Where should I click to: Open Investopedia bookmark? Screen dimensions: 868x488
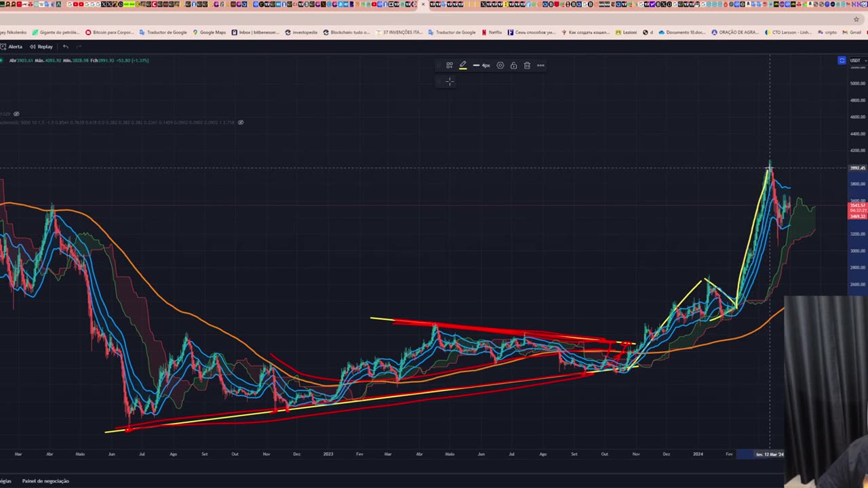pyautogui.click(x=301, y=33)
